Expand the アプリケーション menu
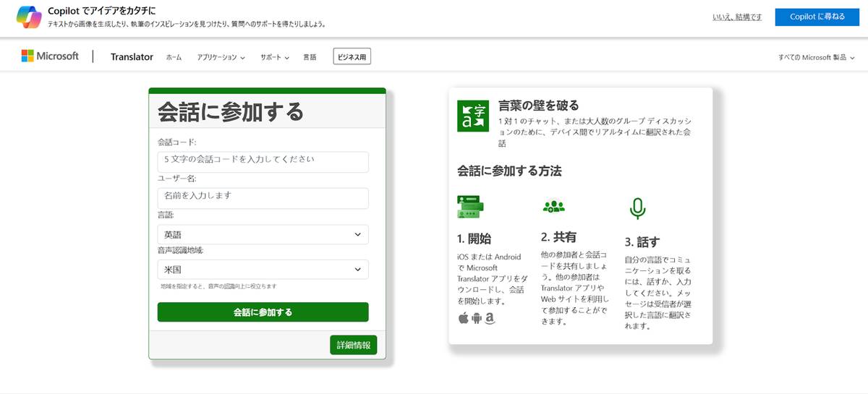 point(221,57)
